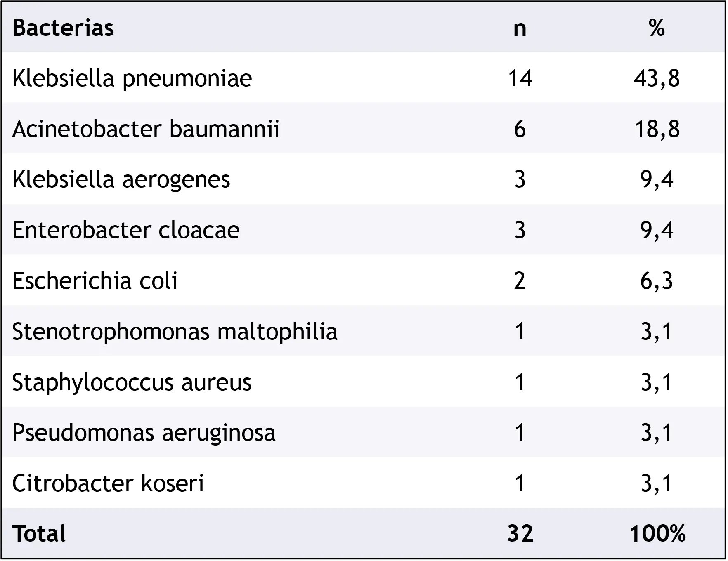728x561 pixels.
Task: Select the Acinetobacter baumannii row label
Action: (146, 129)
